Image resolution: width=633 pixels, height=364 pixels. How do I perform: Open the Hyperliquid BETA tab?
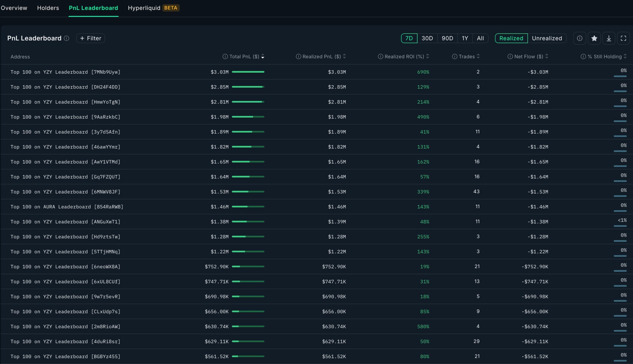pos(154,8)
